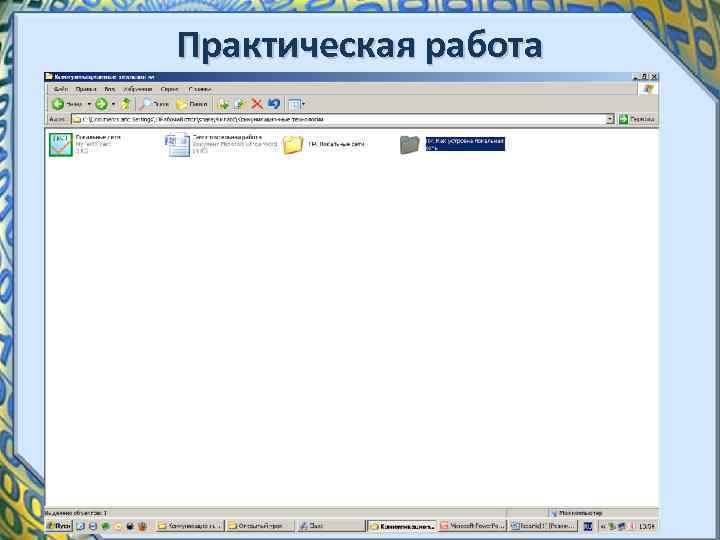Select the highlighted dark folder icon
Viewport: 720px width, 540px height.
click(x=410, y=145)
